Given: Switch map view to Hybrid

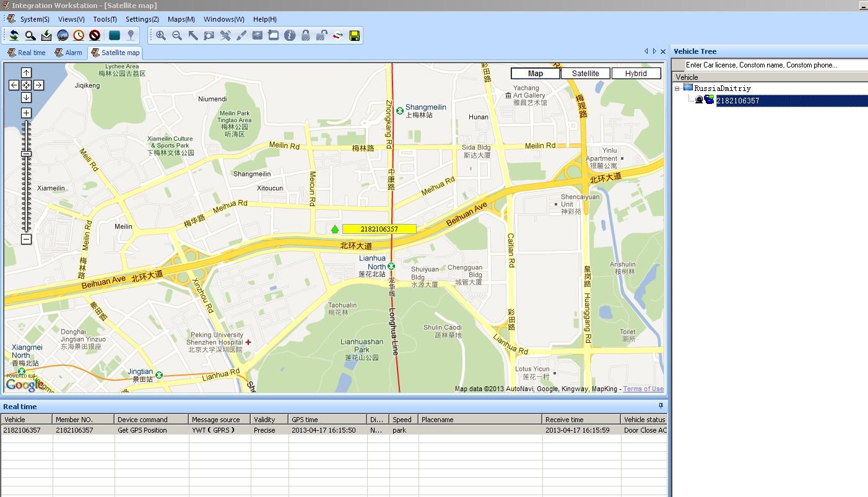Looking at the screenshot, I should click(x=636, y=73).
